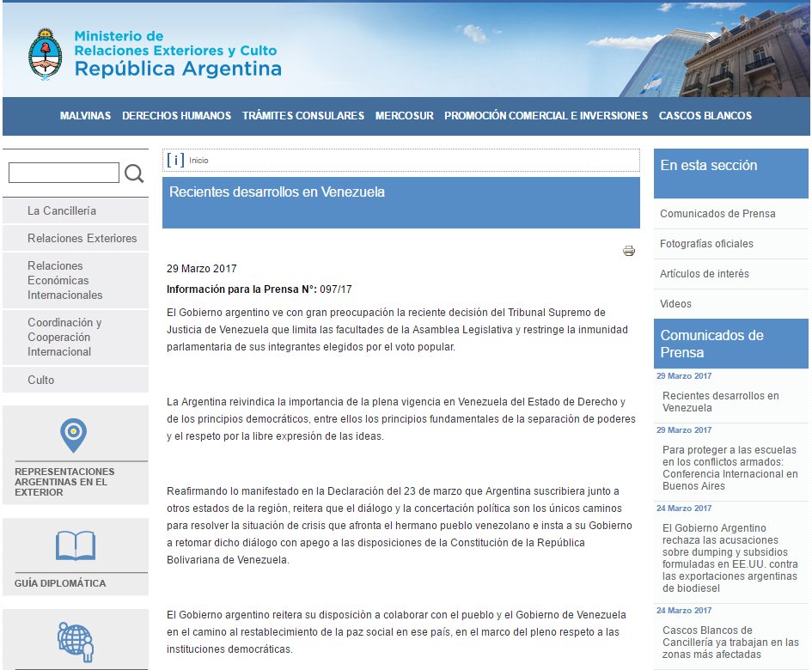Open the MALVINAS menu item
This screenshot has width=812, height=670.
[x=85, y=116]
